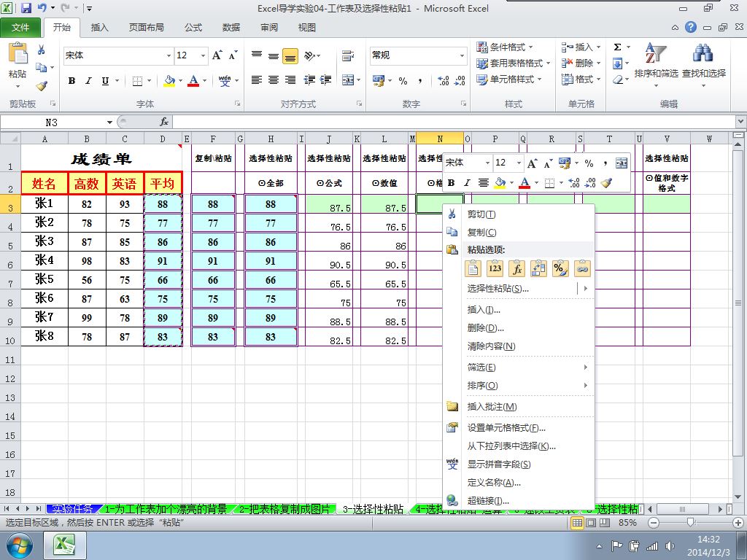Open the ribbon font size box showing 12
The height and width of the screenshot is (560, 747).
[191, 55]
